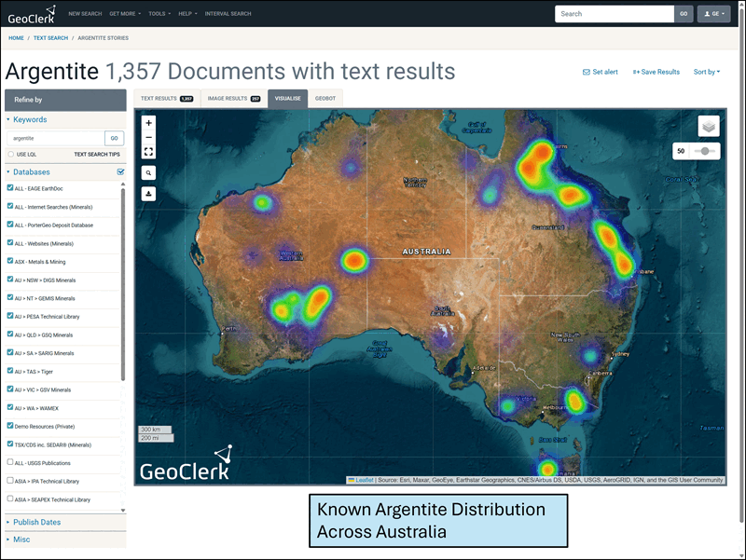Enable ALL - USGS Publications database
This screenshot has height=560, width=746.
coord(10,462)
